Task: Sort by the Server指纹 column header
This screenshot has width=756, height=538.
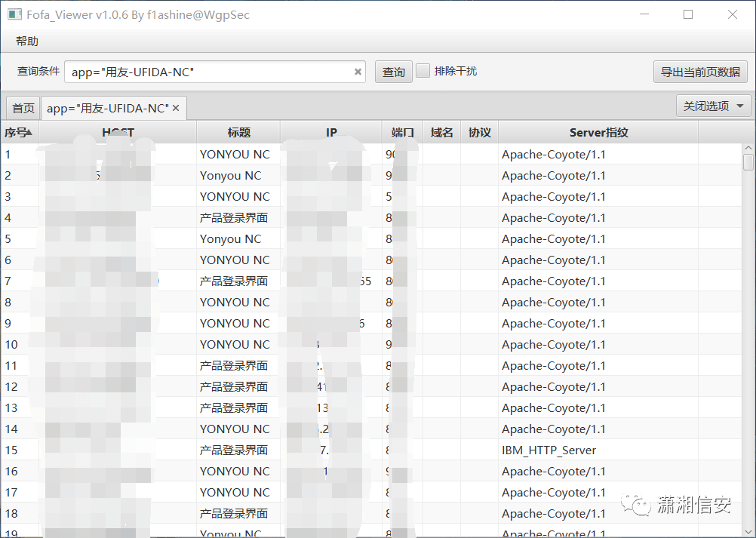Action: coord(598,132)
